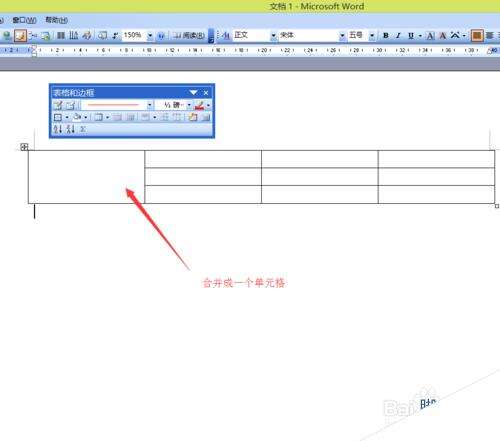Screen dimensions: 500x441
Task: Close the 表格和边框 floating toolbar
Action: click(206, 93)
